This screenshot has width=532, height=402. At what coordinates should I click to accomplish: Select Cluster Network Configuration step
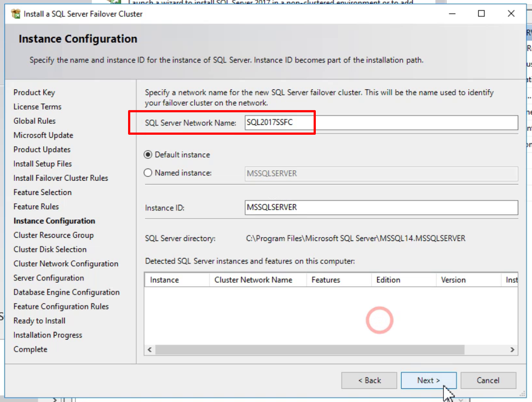(66, 263)
